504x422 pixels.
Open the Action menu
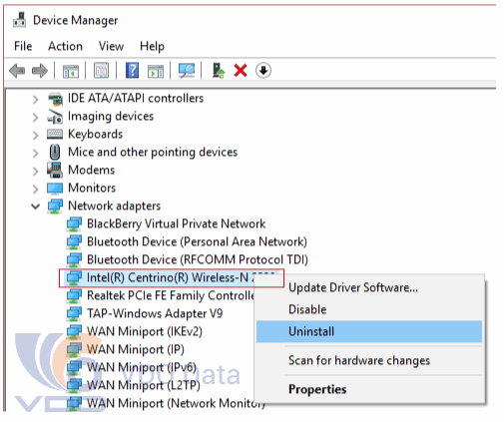pyautogui.click(x=65, y=46)
